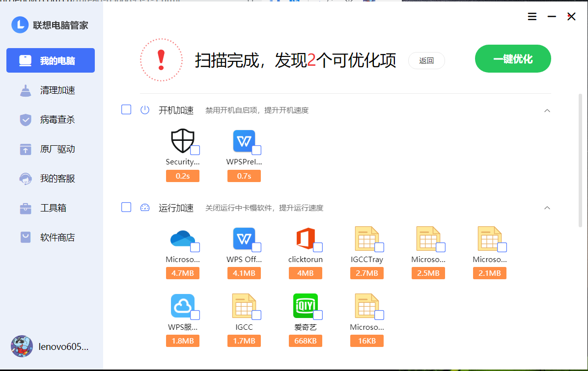Click the 0.7s time badge
This screenshot has height=371, width=588.
click(x=244, y=176)
